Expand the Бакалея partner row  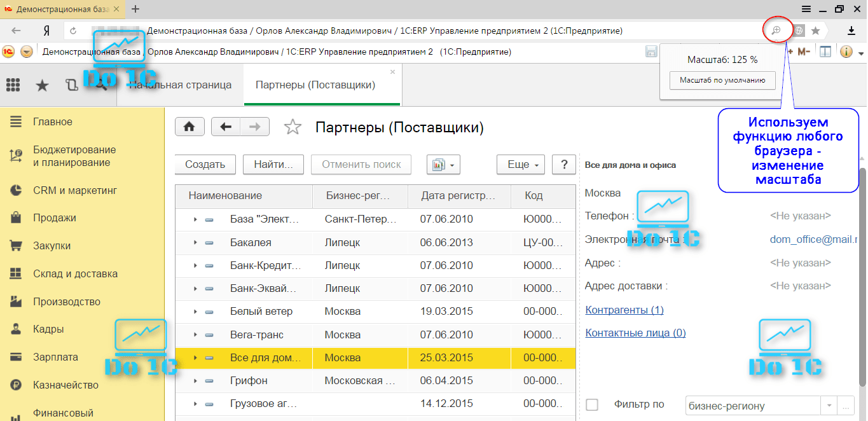[195, 242]
